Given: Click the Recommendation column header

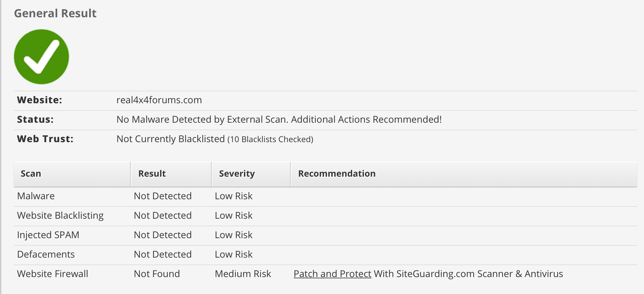Looking at the screenshot, I should tap(464, 174).
